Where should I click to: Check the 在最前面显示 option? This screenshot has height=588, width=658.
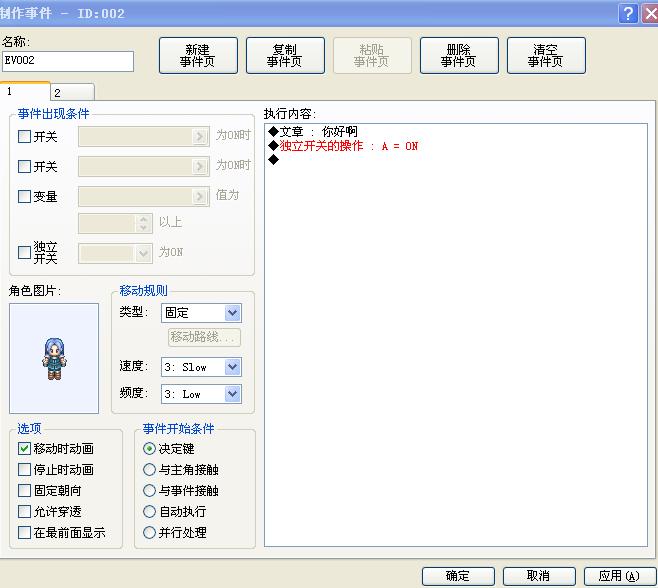[24, 533]
